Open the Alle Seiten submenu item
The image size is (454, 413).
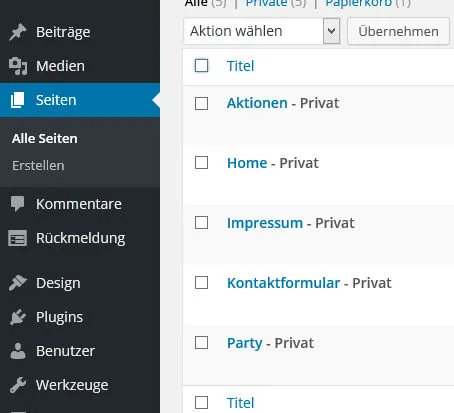tap(45, 138)
